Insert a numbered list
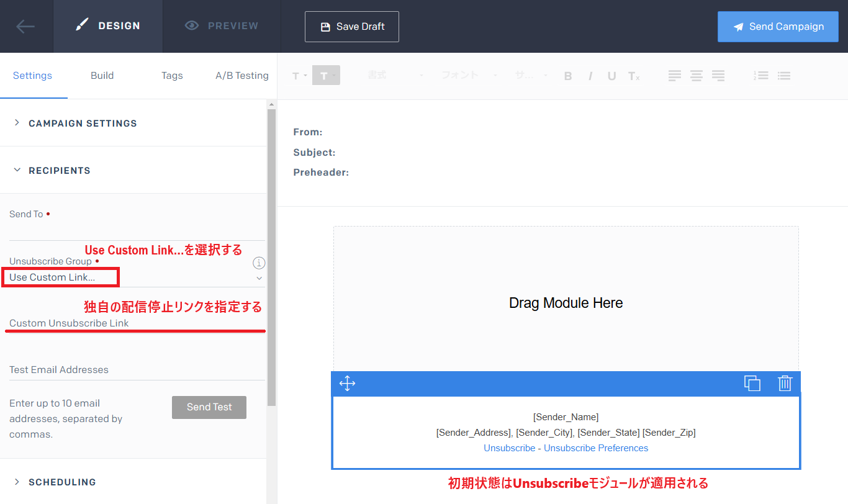848x504 pixels. tap(761, 76)
